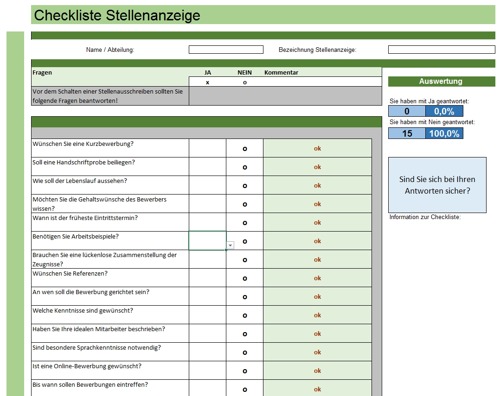Viewport: 500px width, 396px height.
Task: Click the Kommentar 'ok' cell for Eintrittstermin
Action: (x=317, y=222)
